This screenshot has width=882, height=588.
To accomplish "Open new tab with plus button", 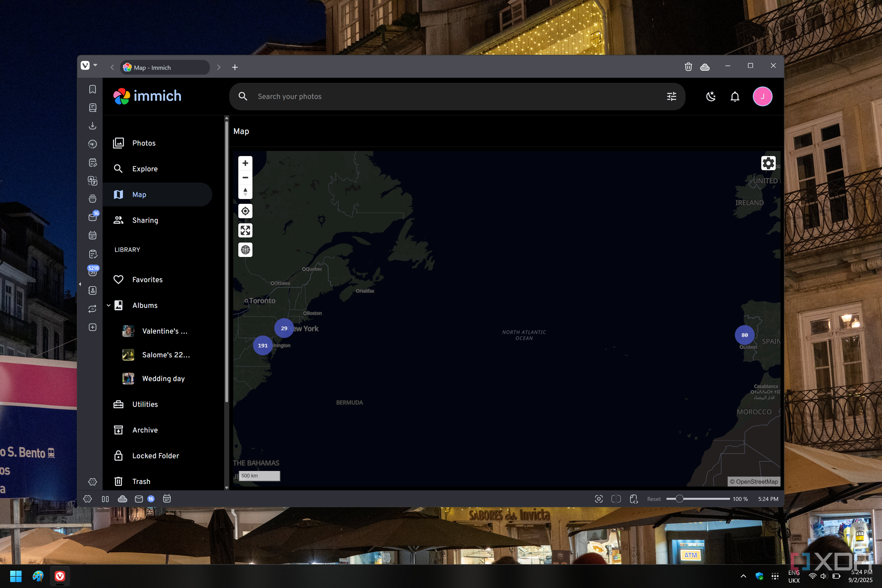I will tap(235, 67).
